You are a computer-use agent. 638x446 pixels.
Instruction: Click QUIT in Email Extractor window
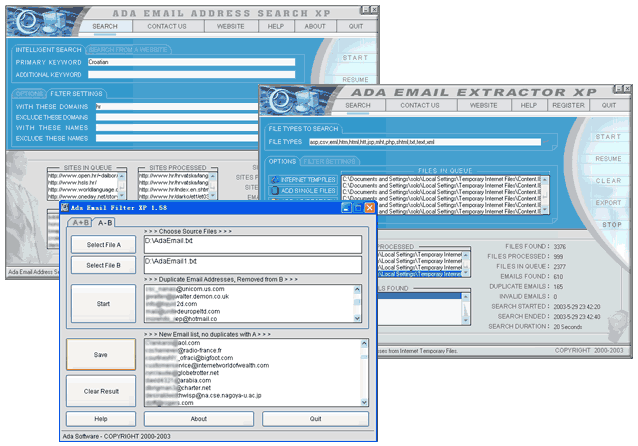(x=609, y=105)
